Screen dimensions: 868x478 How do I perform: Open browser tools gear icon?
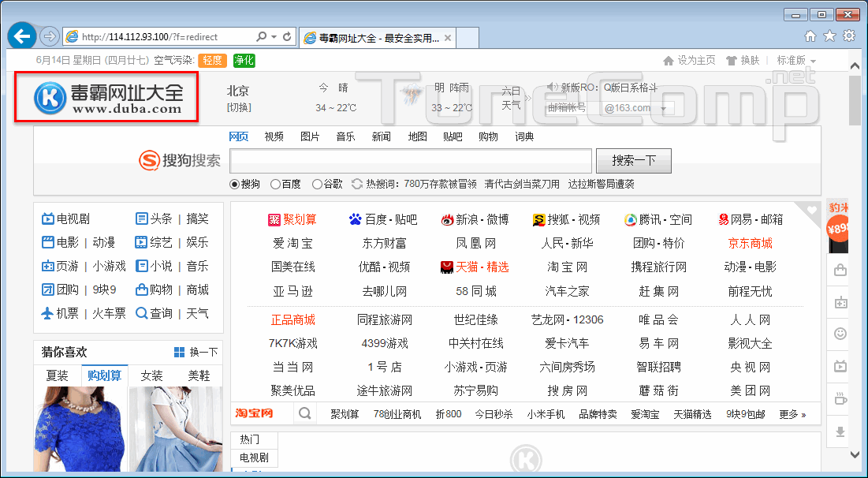[848, 36]
